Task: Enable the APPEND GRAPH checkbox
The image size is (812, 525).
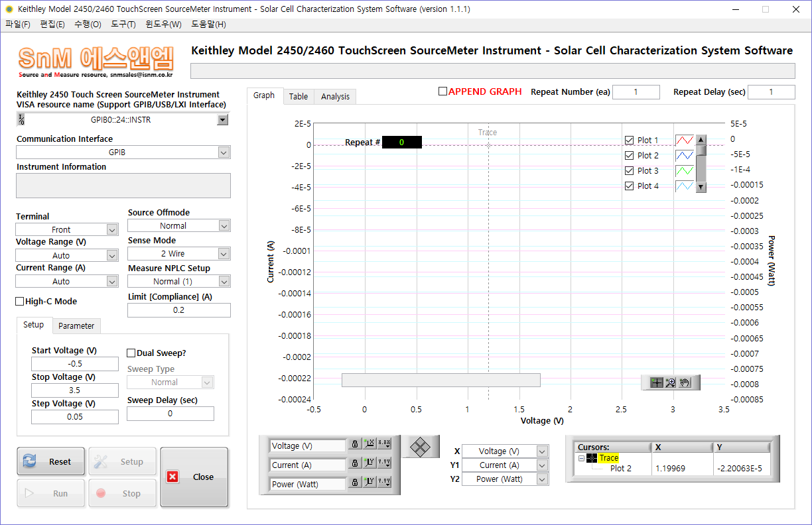Action: click(442, 91)
